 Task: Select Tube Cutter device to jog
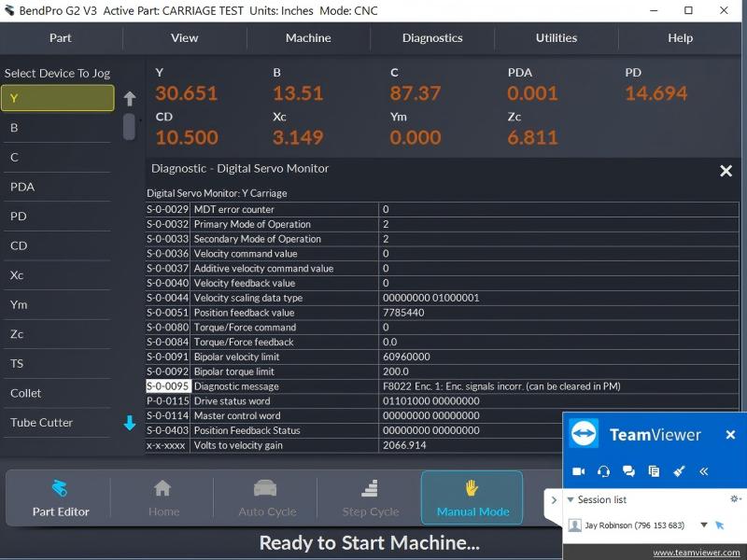pyautogui.click(x=42, y=423)
